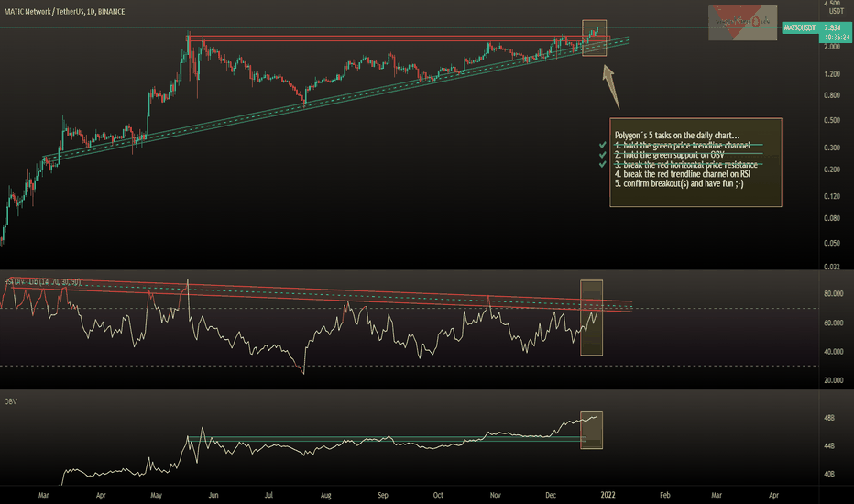The width and height of the screenshot is (854, 504).
Task: Click the Jun label on time axis
Action: 213,495
